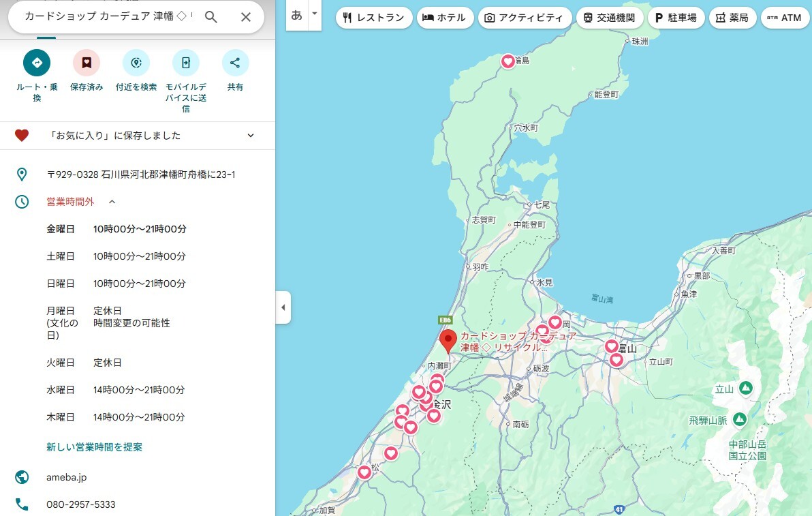Click the Search nearby (付近を検索) icon
Screen dimensions: 812x516
point(136,63)
